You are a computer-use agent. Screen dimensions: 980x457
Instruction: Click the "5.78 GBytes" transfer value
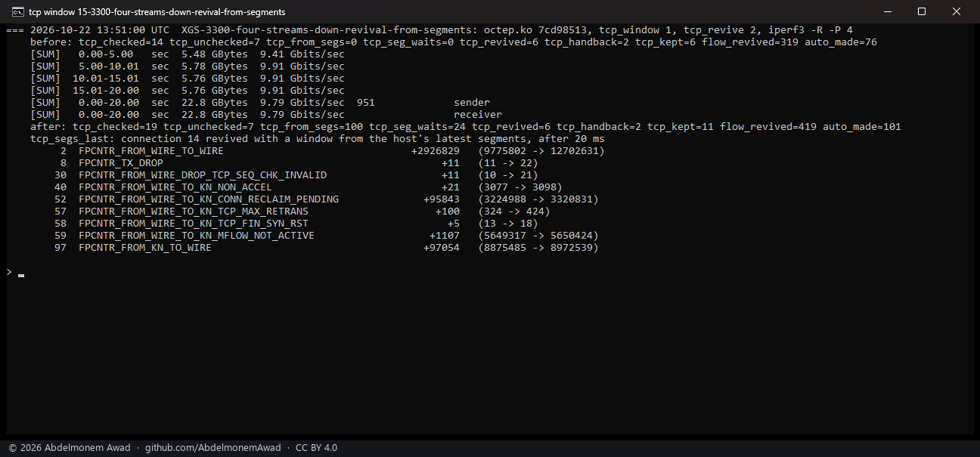click(x=215, y=66)
